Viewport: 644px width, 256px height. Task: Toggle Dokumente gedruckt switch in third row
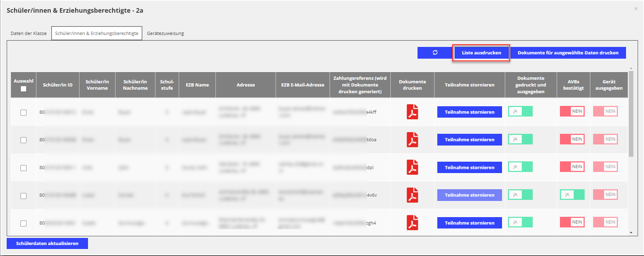pyautogui.click(x=520, y=167)
